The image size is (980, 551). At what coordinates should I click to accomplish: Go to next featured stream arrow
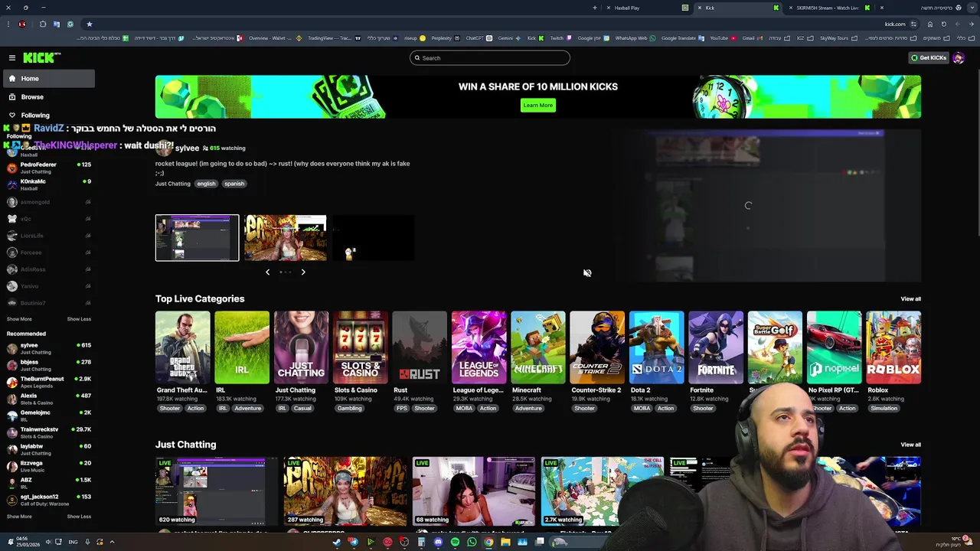(x=303, y=272)
